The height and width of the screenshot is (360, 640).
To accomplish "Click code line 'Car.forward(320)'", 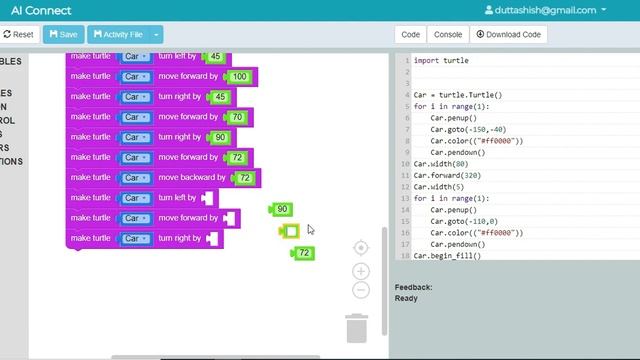I will point(447,176).
